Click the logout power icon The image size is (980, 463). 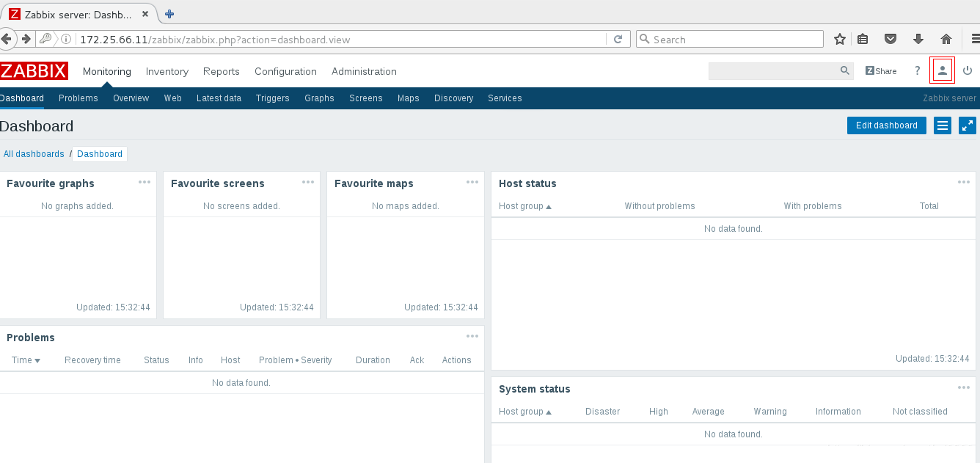click(968, 71)
